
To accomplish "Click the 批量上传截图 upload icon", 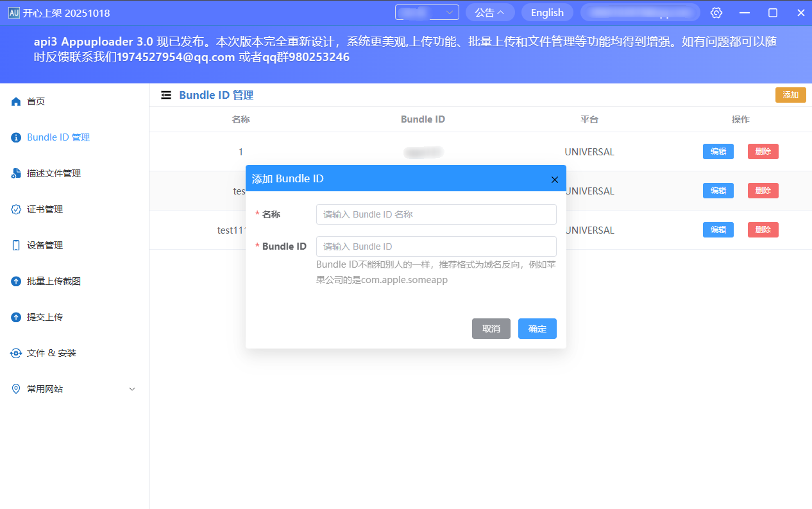I will pyautogui.click(x=16, y=281).
